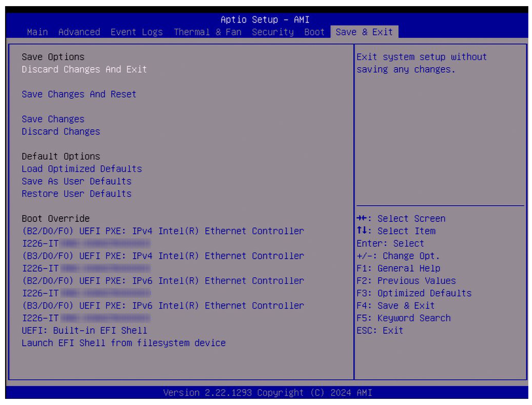Launch UEFI Built-in EFI Shell
Screen dimensions: 532x405
point(84,331)
